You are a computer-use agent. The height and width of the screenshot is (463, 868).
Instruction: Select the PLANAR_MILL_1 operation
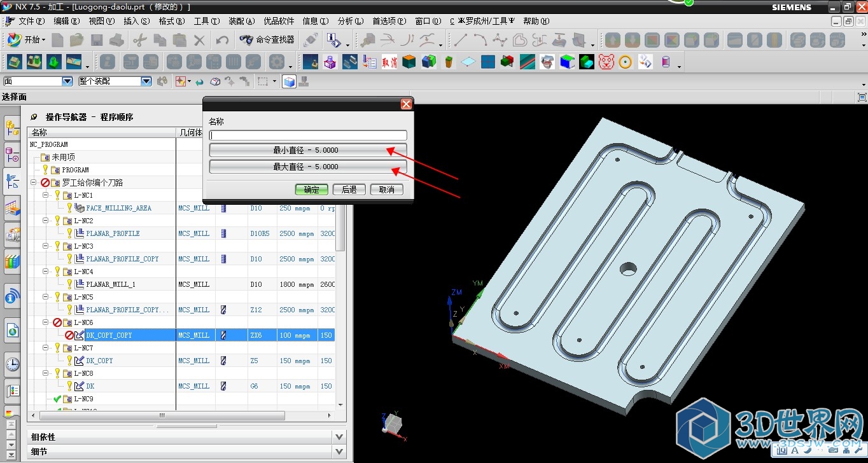coord(111,284)
